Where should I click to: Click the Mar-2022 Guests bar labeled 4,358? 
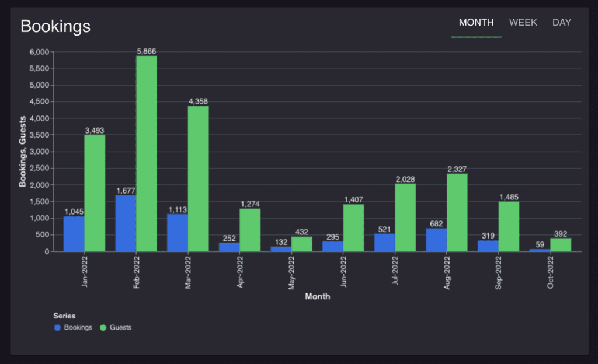point(199,178)
